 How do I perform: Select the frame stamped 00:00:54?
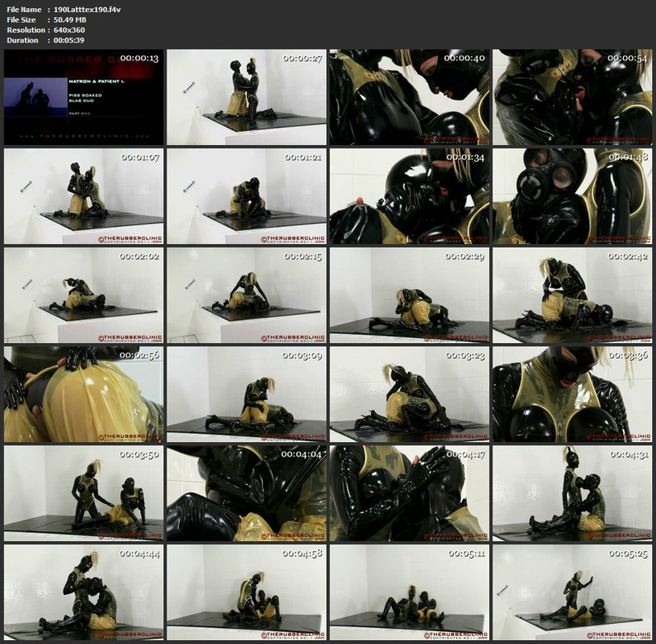coord(572,97)
